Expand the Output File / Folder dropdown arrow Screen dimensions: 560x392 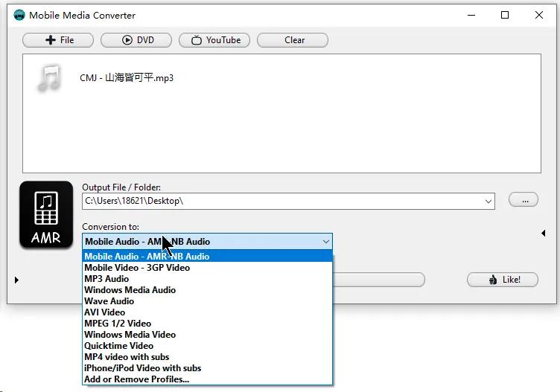[x=489, y=201]
